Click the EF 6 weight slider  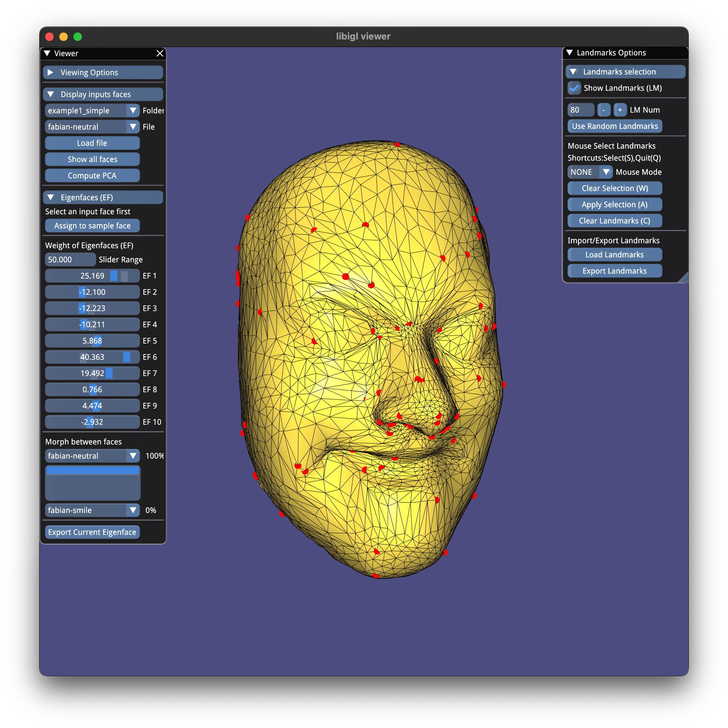tap(92, 357)
